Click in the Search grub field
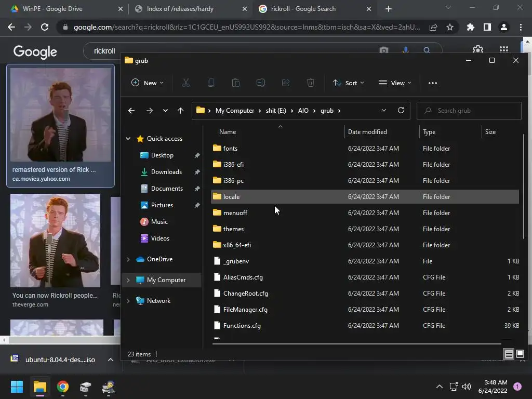Screen dimensions: 532x399 (x=469, y=111)
